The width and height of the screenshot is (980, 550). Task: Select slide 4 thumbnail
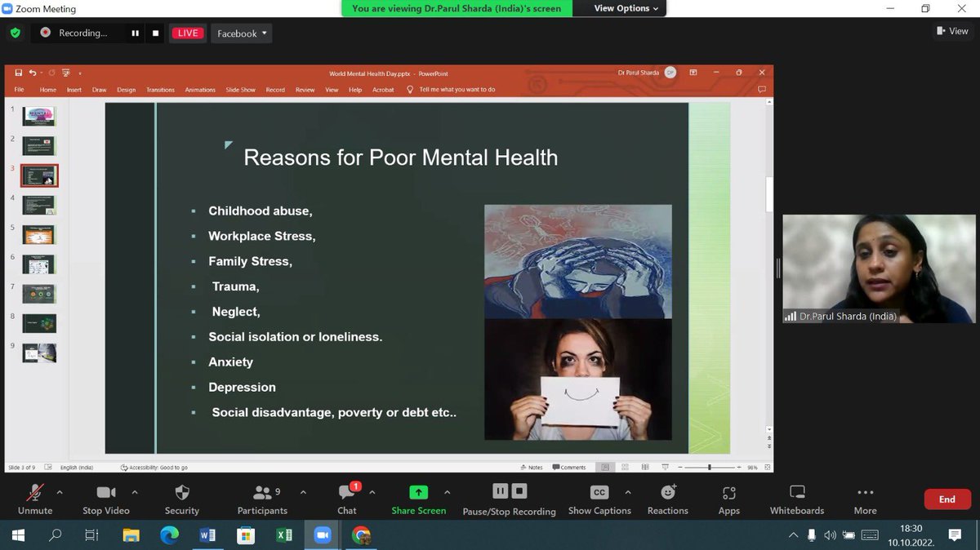click(x=38, y=205)
